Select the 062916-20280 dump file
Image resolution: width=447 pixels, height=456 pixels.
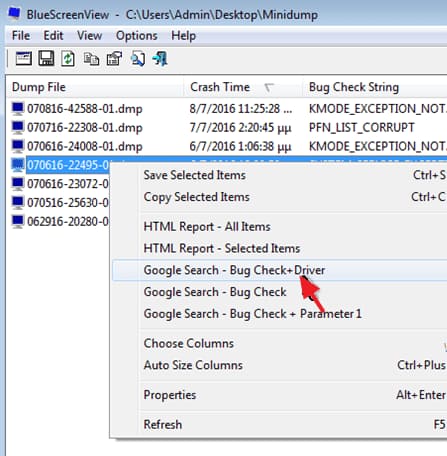pos(68,221)
